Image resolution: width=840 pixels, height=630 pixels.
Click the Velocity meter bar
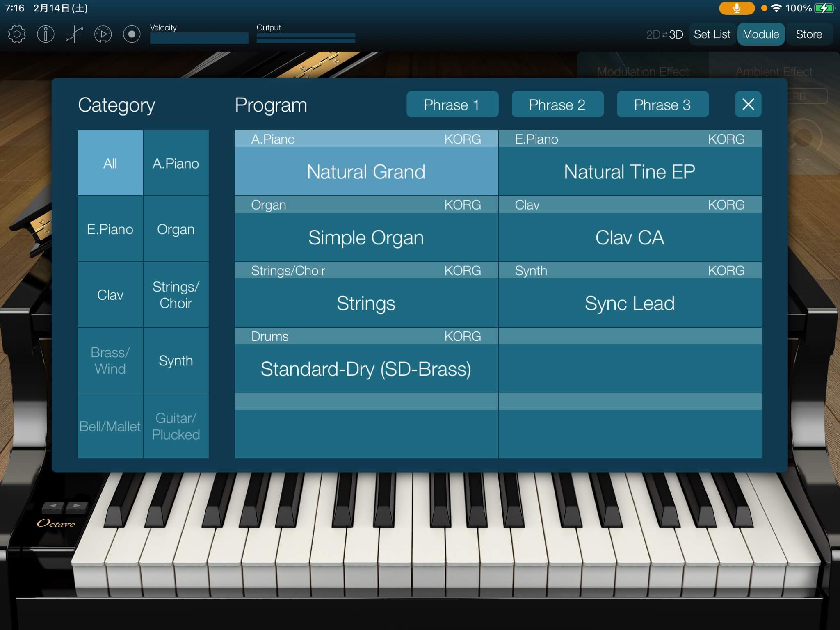click(x=199, y=38)
